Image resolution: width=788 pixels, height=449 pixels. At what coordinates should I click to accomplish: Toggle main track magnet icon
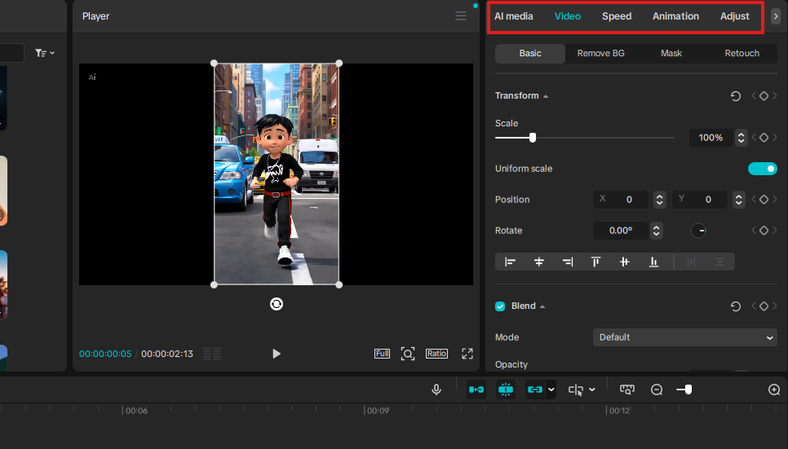click(x=476, y=389)
